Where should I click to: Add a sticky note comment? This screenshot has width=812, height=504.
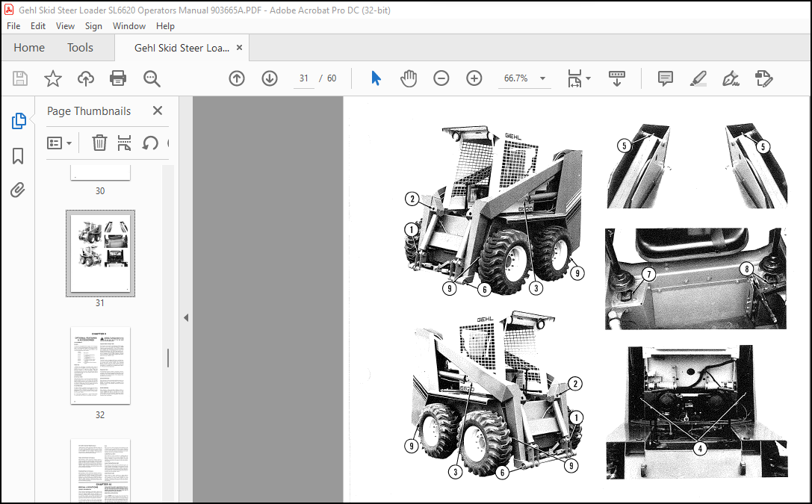point(665,78)
